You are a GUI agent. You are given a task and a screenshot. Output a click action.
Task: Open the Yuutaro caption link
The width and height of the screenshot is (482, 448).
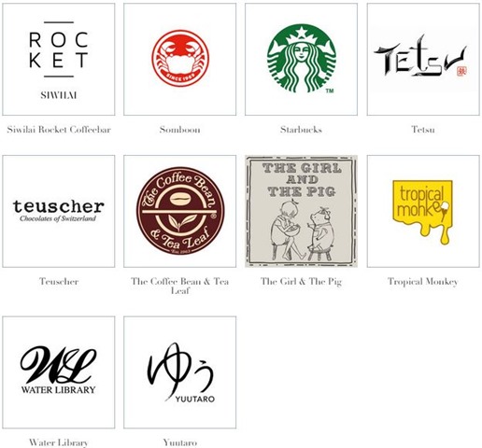click(180, 442)
